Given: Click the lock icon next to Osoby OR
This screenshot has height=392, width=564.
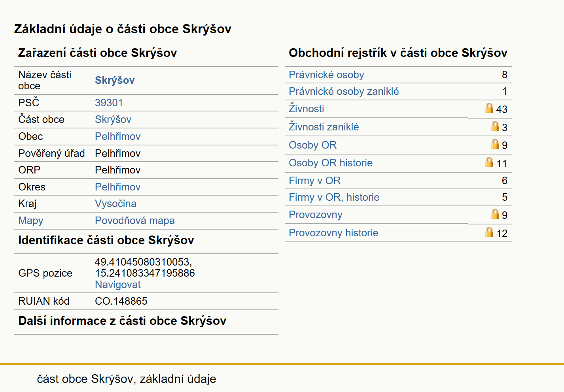Looking at the screenshot, I should point(495,144).
